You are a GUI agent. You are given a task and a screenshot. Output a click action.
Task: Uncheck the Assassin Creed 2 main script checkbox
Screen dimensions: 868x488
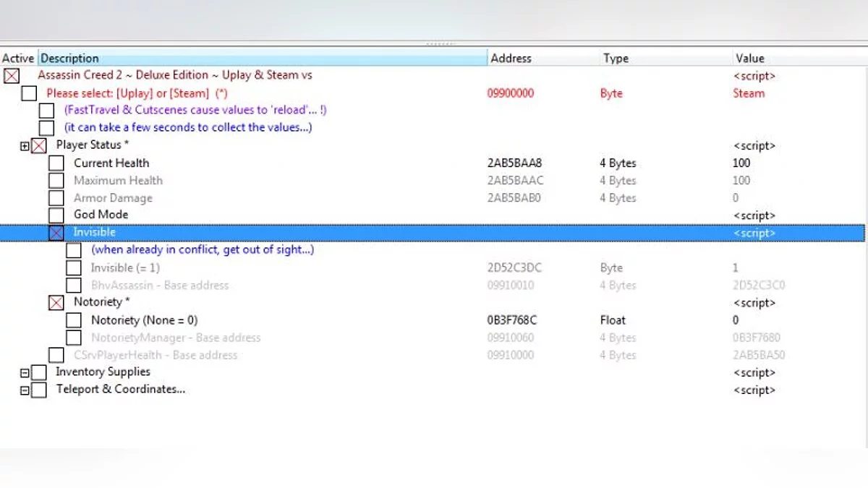click(x=12, y=76)
